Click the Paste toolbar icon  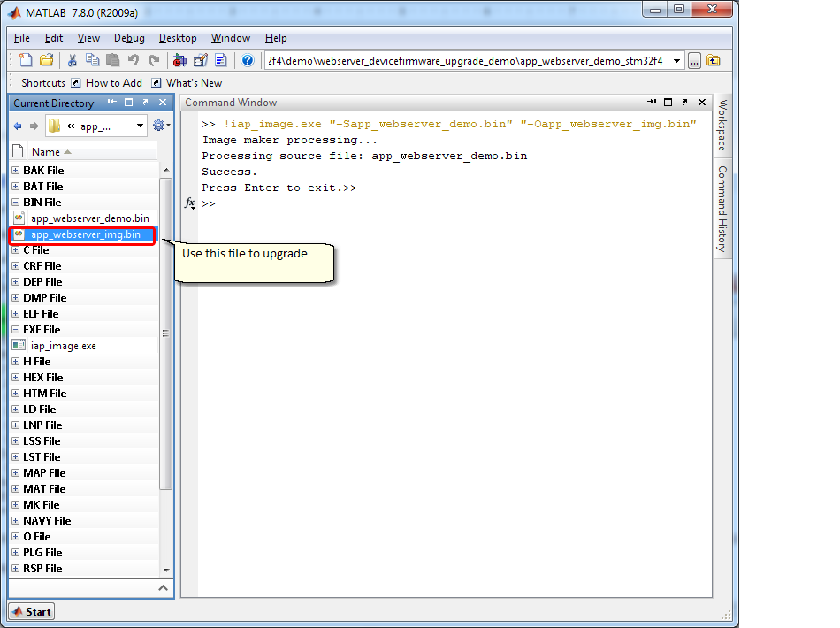[x=112, y=60]
